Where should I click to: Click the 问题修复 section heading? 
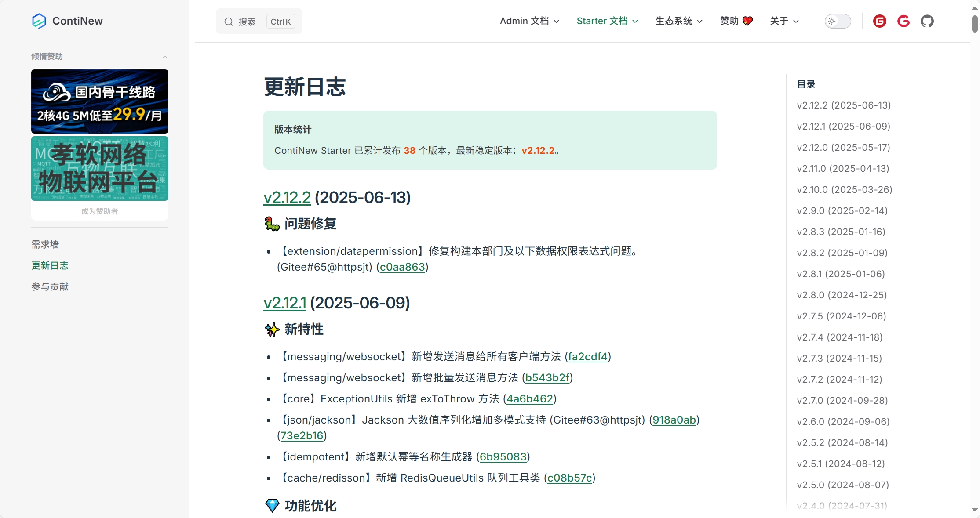point(301,224)
